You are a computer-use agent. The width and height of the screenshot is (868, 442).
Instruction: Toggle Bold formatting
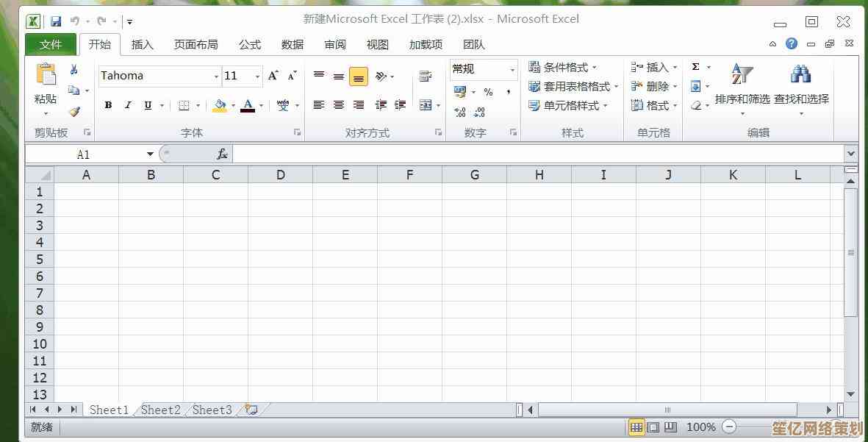pos(108,105)
